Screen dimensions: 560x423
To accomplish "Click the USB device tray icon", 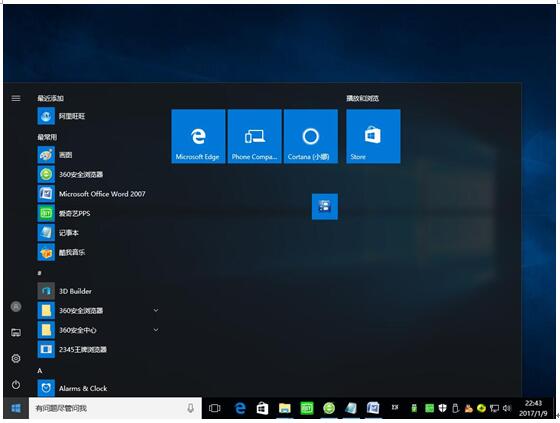I will click(x=455, y=408).
